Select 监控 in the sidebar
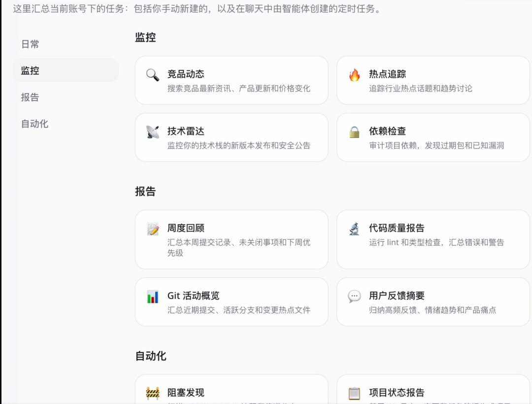 [x=30, y=70]
